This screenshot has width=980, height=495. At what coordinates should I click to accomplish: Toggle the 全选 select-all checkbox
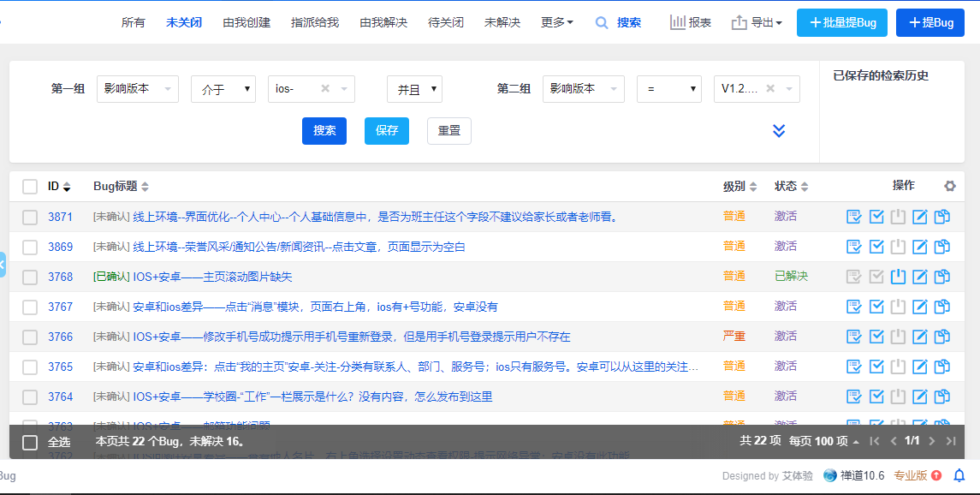30,442
